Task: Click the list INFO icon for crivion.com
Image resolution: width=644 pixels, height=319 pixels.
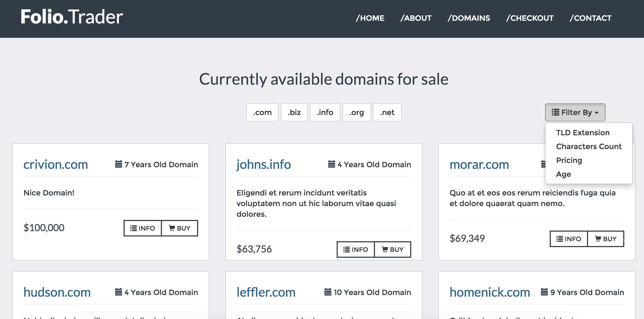Action: (133, 228)
